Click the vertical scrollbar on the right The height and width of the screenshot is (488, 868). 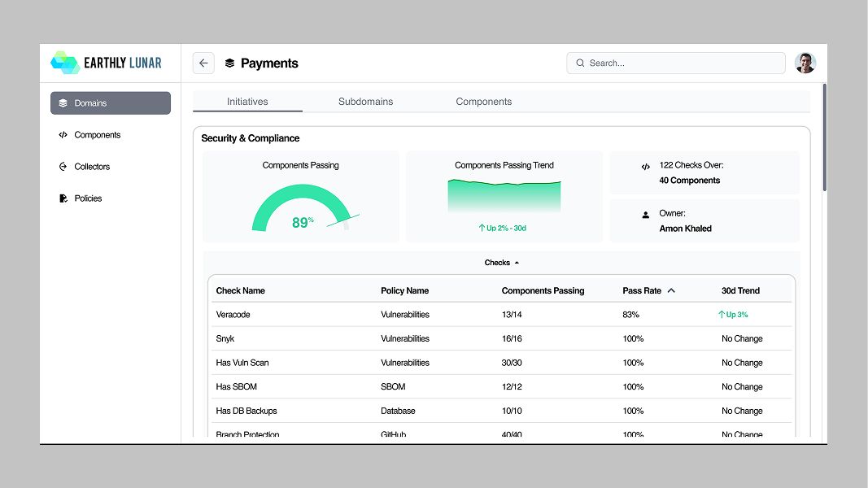coord(824,137)
